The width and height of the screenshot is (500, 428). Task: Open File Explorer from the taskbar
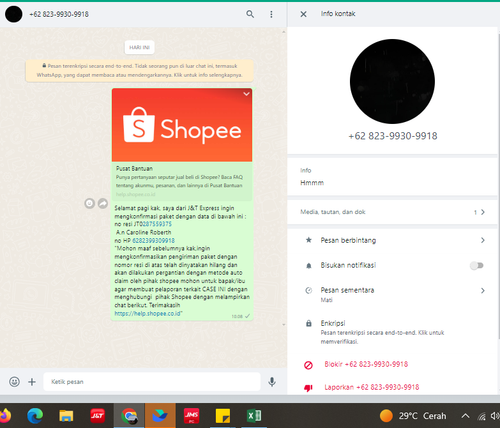point(66,416)
